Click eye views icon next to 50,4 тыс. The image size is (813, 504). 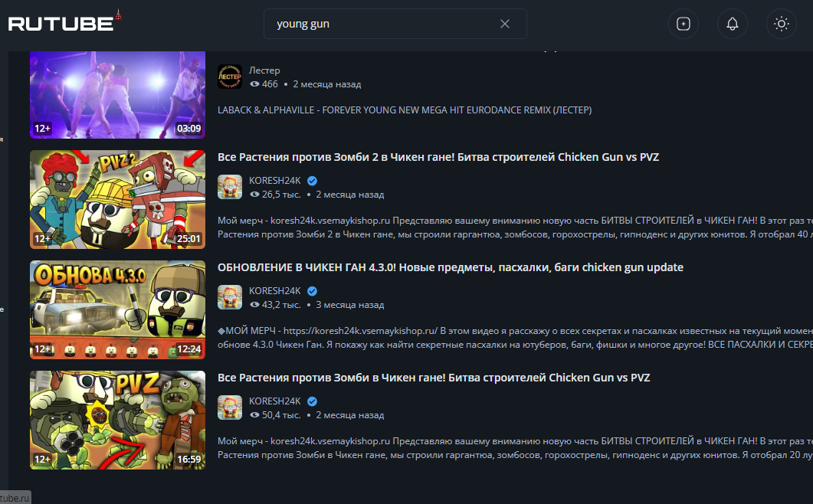(x=254, y=415)
